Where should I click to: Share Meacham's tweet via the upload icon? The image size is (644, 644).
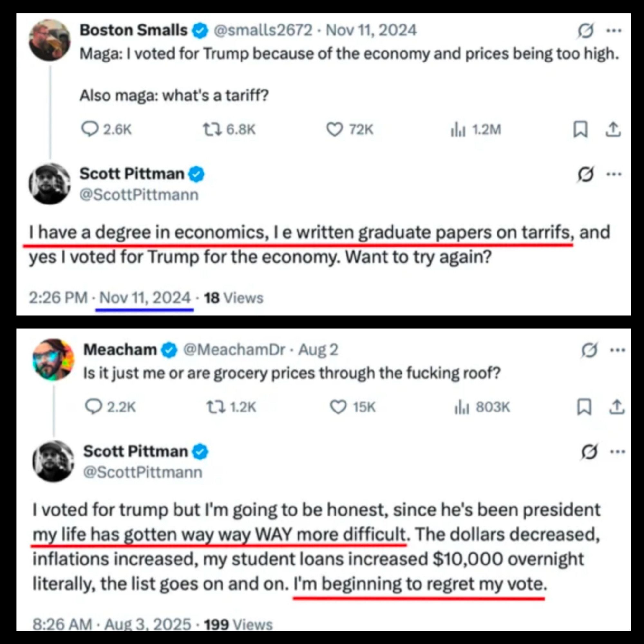616,407
